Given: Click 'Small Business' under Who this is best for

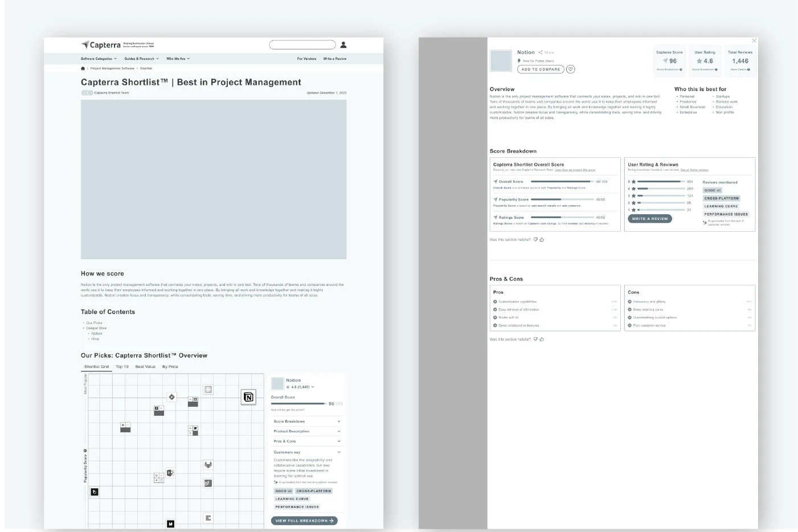Looking at the screenshot, I should [x=693, y=107].
